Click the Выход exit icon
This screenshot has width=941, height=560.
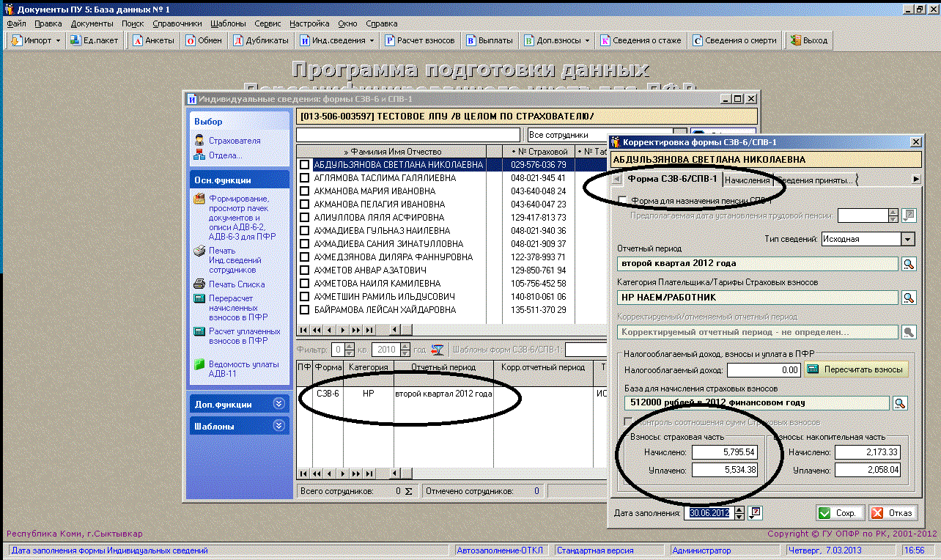pos(796,40)
